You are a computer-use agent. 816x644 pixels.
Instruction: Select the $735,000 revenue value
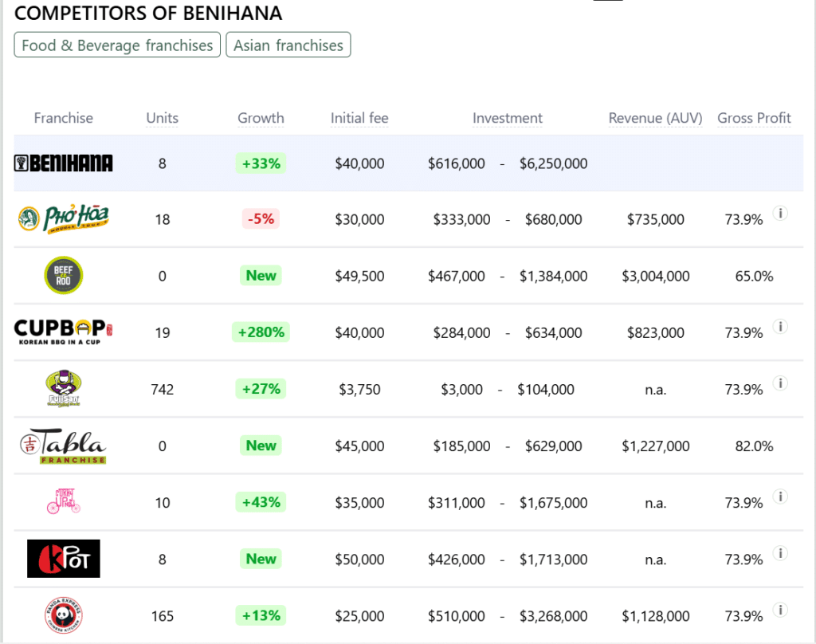[x=656, y=219]
